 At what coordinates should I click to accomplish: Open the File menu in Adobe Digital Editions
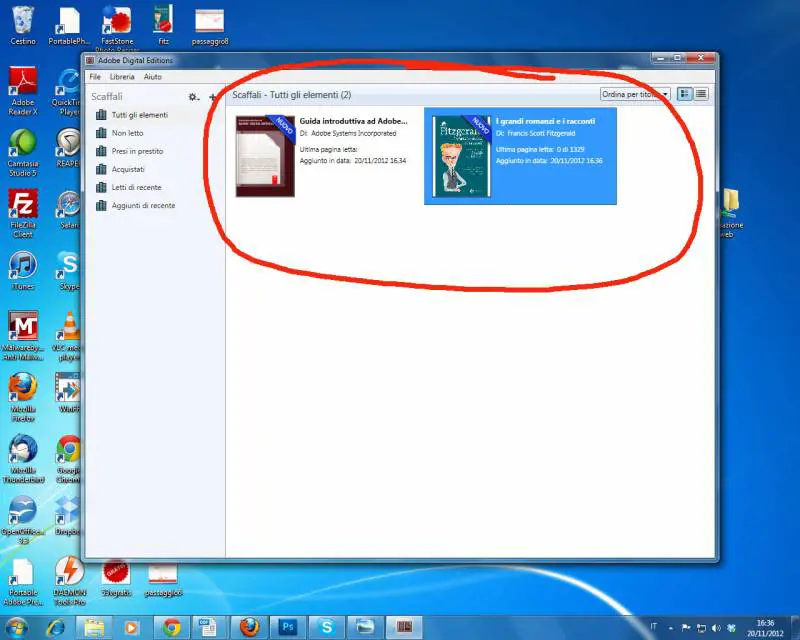pyautogui.click(x=95, y=77)
